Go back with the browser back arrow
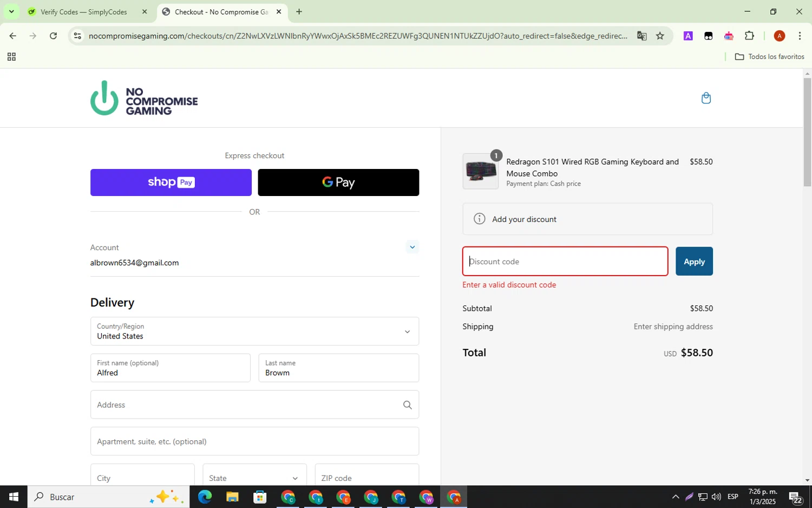 coord(12,36)
